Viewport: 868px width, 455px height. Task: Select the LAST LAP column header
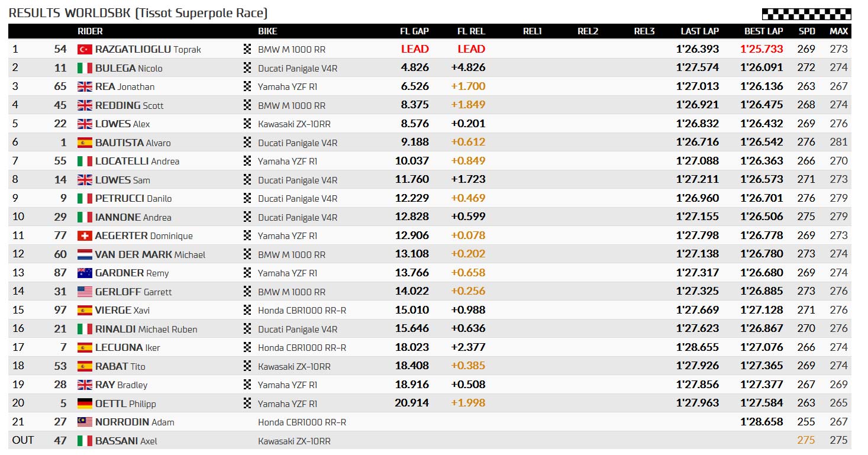tap(699, 31)
